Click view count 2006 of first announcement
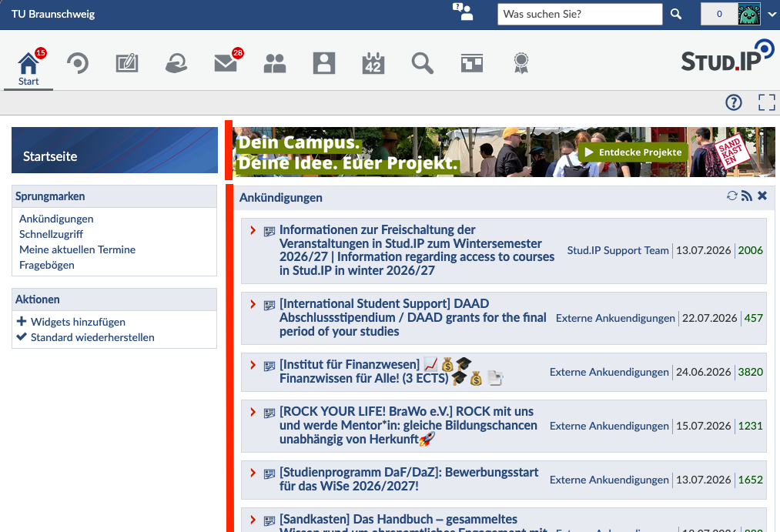Image resolution: width=780 pixels, height=532 pixels. pos(750,250)
